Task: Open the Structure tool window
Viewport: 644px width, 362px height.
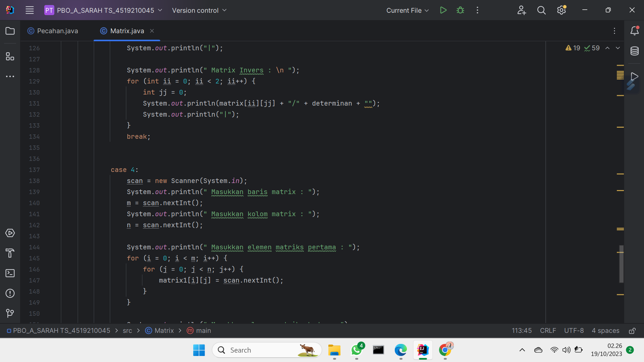Action: pos(10,56)
